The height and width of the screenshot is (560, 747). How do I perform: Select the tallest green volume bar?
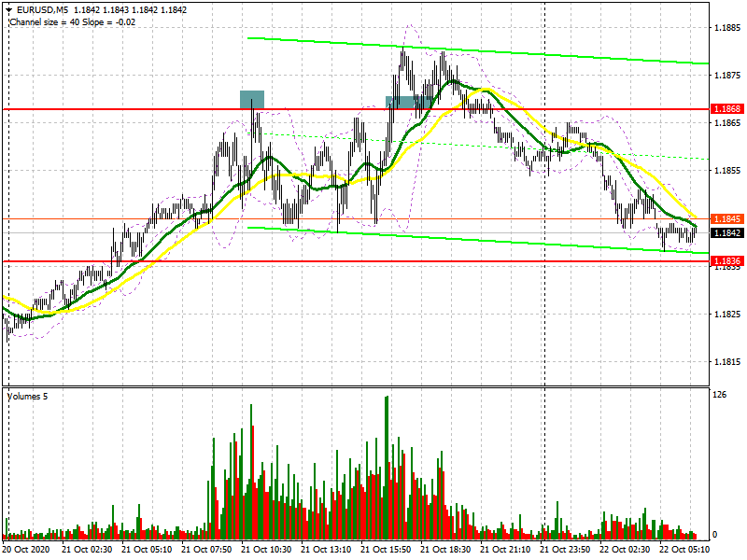click(387, 467)
